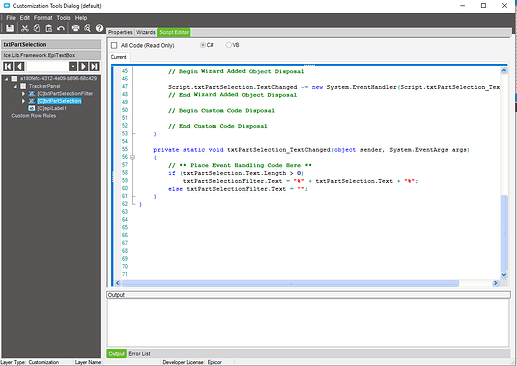The image size is (517, 366).
Task: Click the Print icon in toolbar
Action: coord(76,28)
